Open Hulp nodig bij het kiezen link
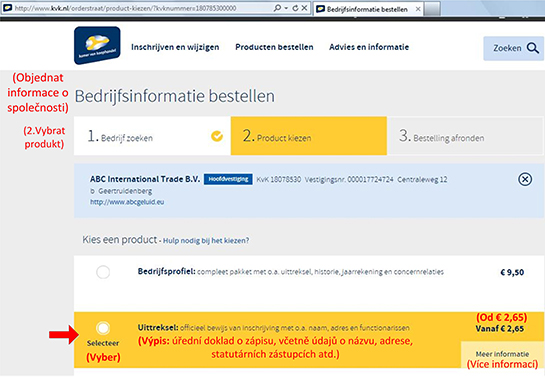545x377 pixels. tap(206, 240)
